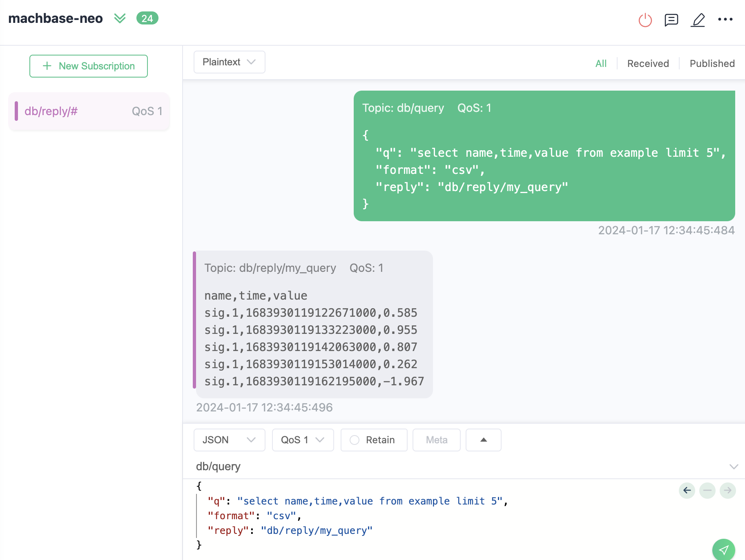The image size is (745, 560).
Task: Go to previous payload with left arrow
Action: (687, 490)
